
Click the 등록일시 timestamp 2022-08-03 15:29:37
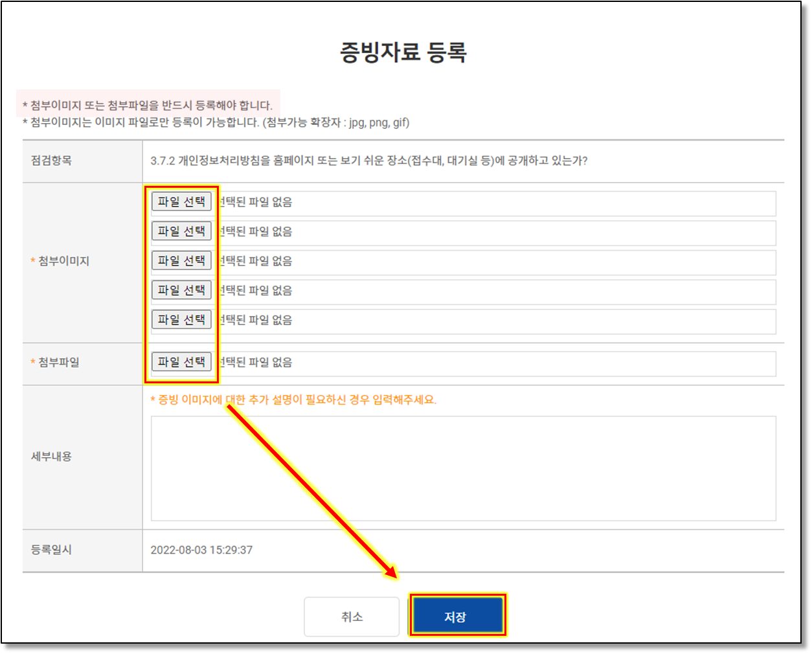[201, 550]
